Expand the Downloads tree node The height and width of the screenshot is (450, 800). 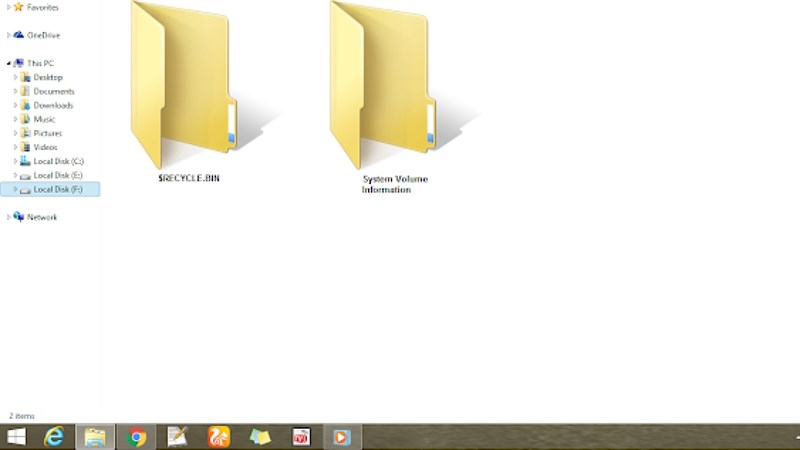coord(15,105)
